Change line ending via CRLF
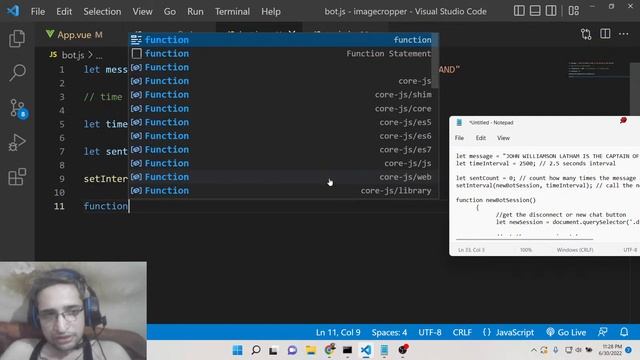 click(462, 332)
